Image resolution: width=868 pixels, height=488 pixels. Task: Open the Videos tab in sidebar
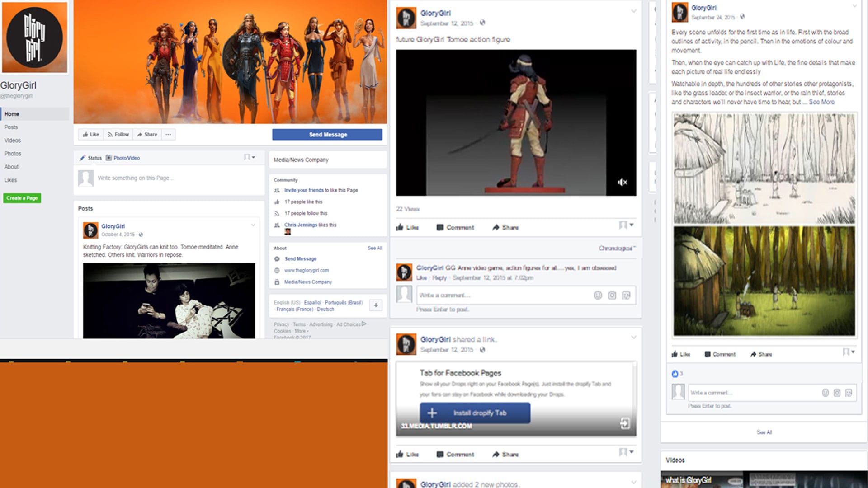13,141
